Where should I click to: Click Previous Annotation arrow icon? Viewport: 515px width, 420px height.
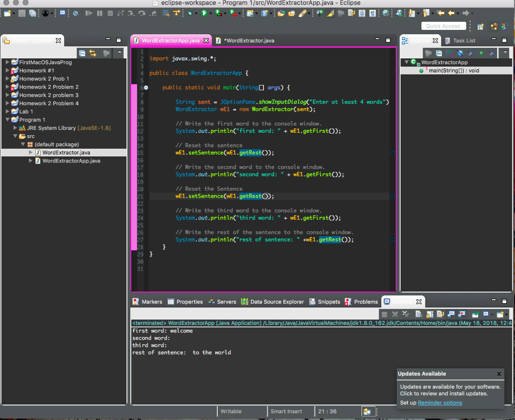(x=426, y=13)
